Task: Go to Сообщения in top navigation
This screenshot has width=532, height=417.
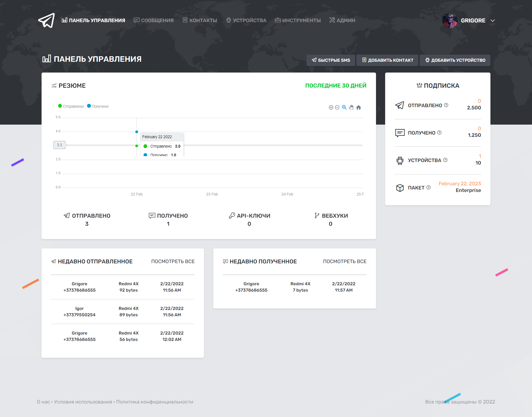Action: tap(154, 20)
